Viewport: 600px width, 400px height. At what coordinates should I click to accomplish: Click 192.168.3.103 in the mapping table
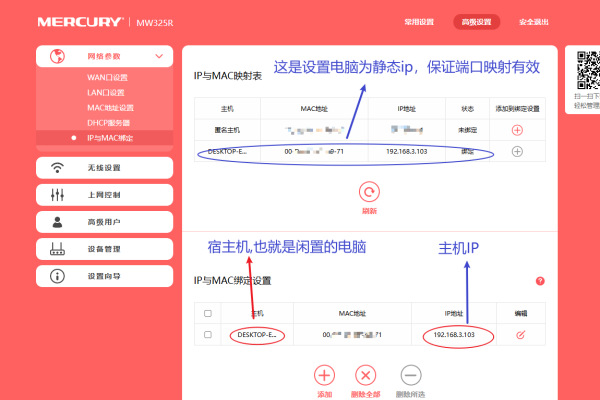tap(406, 152)
